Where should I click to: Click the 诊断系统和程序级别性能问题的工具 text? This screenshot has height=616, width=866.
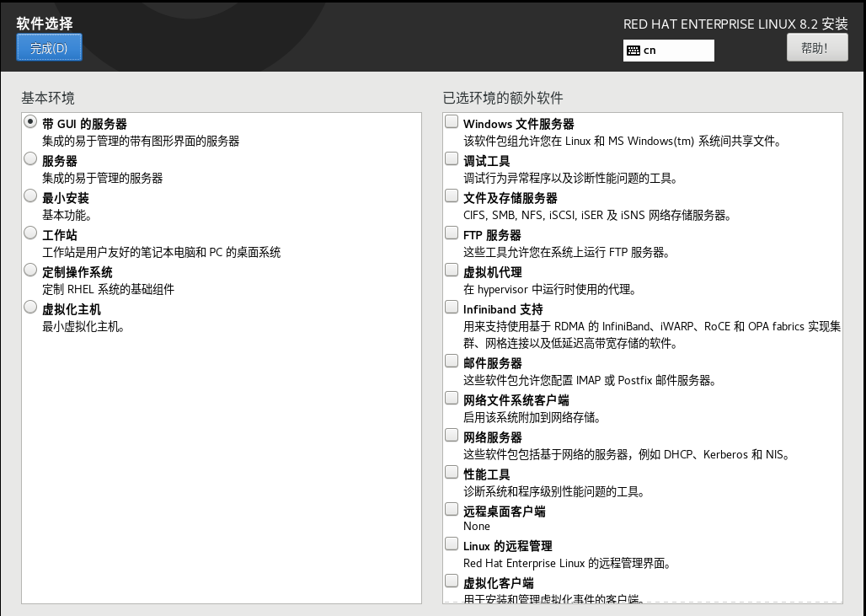point(554,491)
